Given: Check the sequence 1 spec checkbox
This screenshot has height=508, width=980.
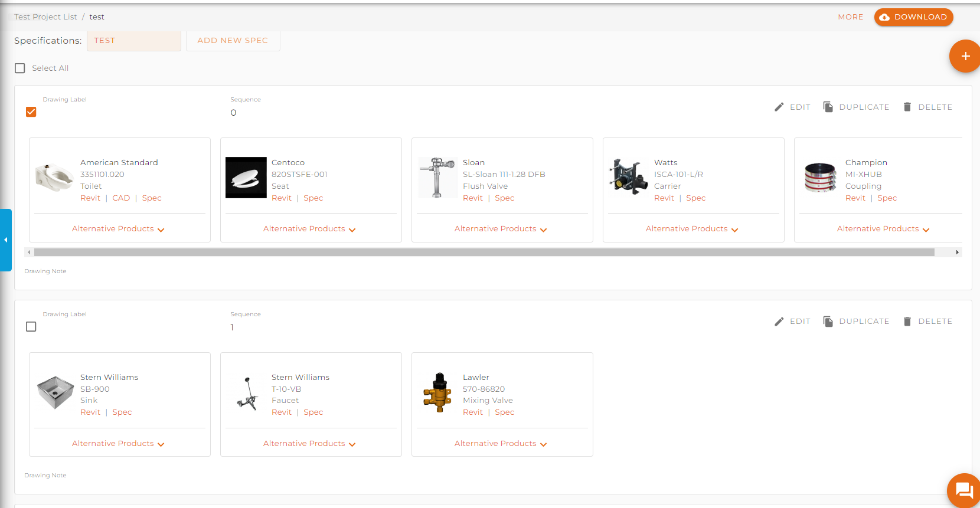Looking at the screenshot, I should click(31, 327).
